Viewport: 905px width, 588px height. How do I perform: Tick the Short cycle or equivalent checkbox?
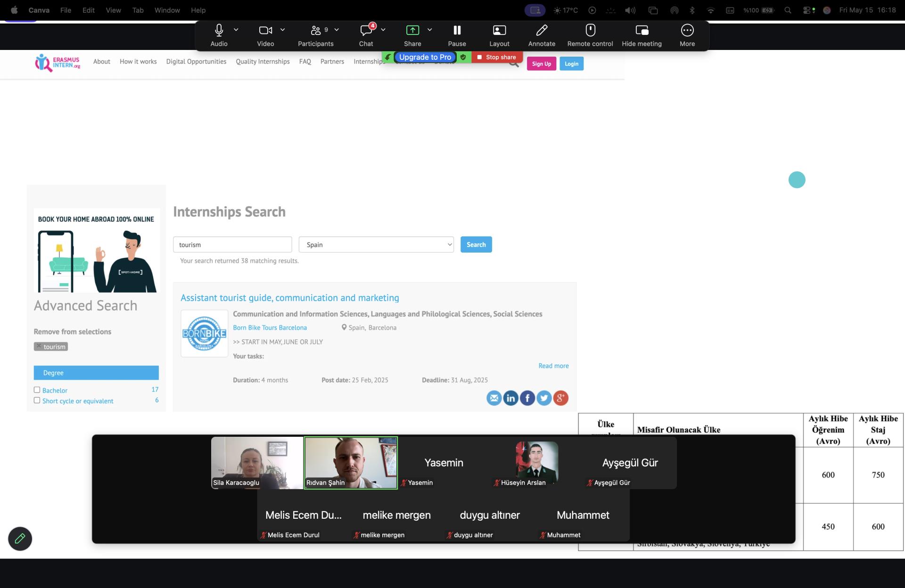tap(37, 400)
